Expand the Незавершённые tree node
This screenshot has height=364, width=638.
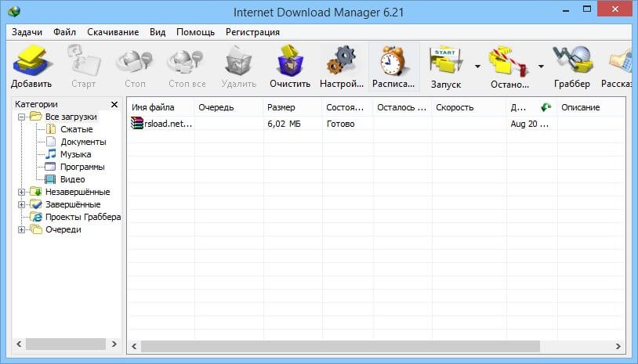click(x=22, y=192)
